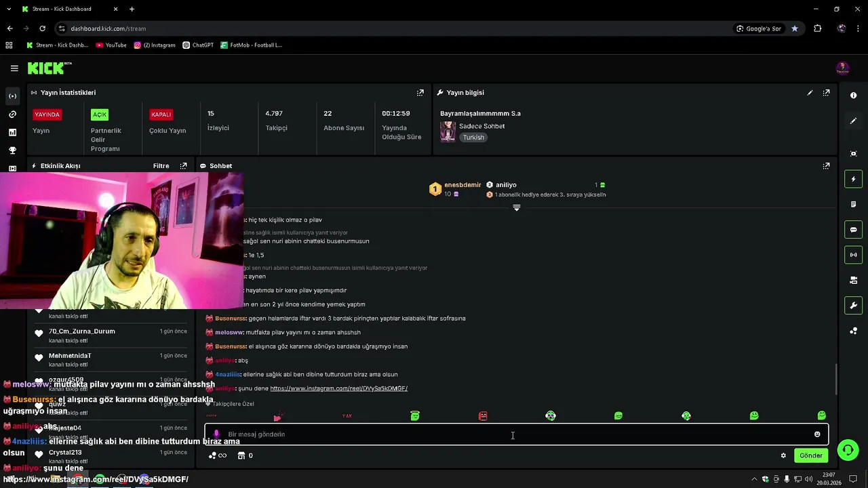Open the YouTube bookmark
Viewport: 868px width, 488px height.
click(x=111, y=45)
